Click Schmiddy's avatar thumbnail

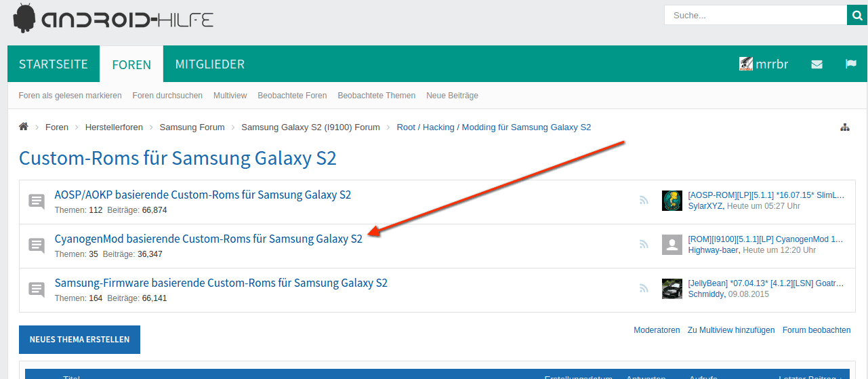click(672, 289)
